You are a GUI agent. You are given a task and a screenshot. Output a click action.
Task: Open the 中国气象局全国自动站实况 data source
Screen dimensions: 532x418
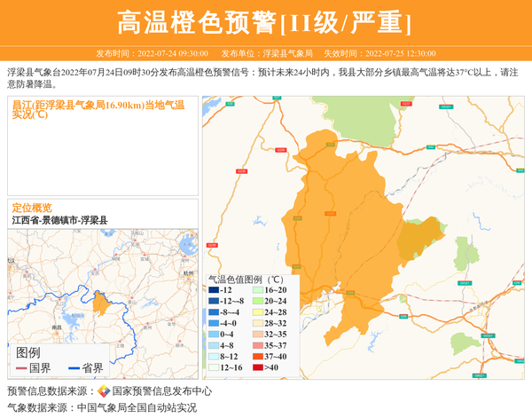point(137,407)
